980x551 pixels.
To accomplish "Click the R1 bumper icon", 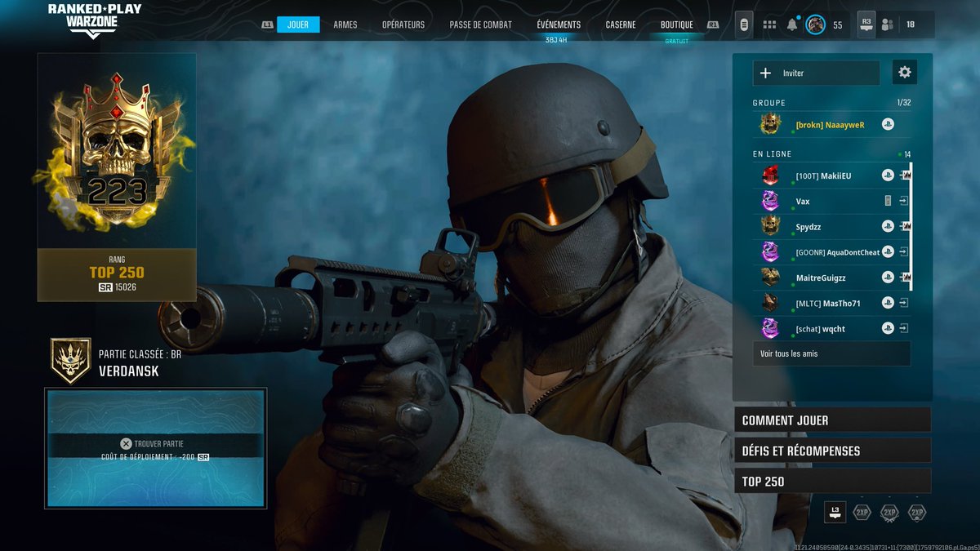I will click(713, 24).
